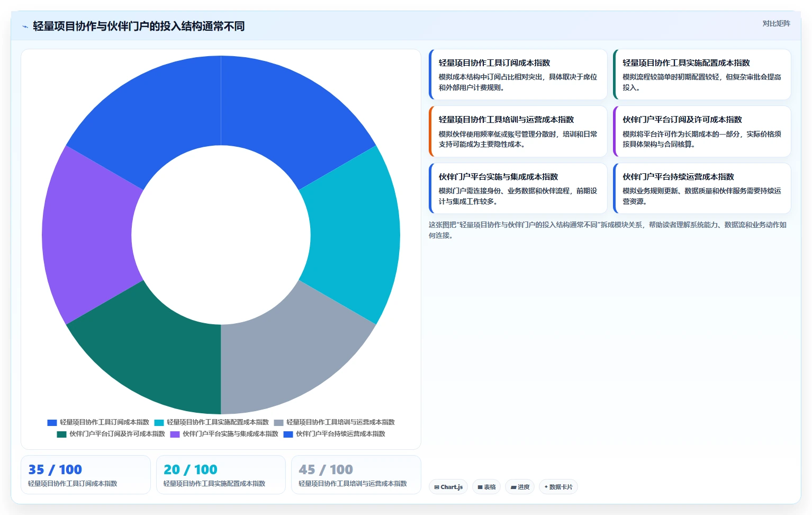Click the 进度 tag text
Viewport: 812px width, 515px height.
(524, 487)
